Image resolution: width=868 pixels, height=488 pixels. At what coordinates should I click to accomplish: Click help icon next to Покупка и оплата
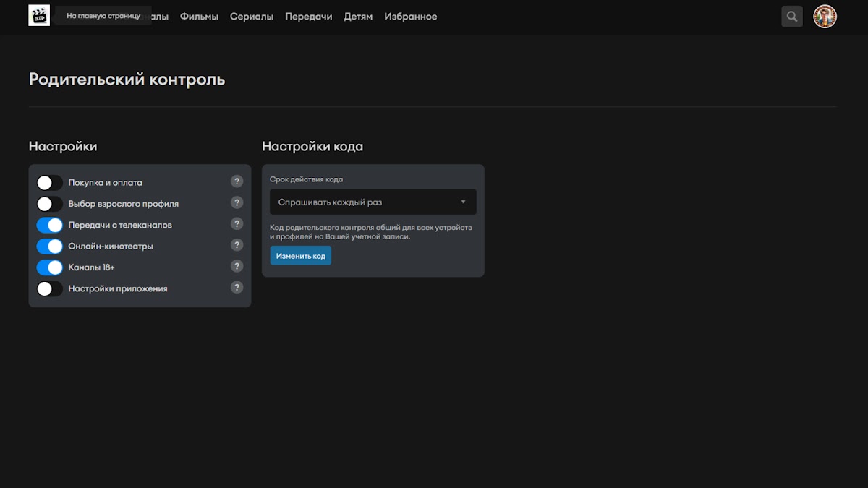[237, 182]
